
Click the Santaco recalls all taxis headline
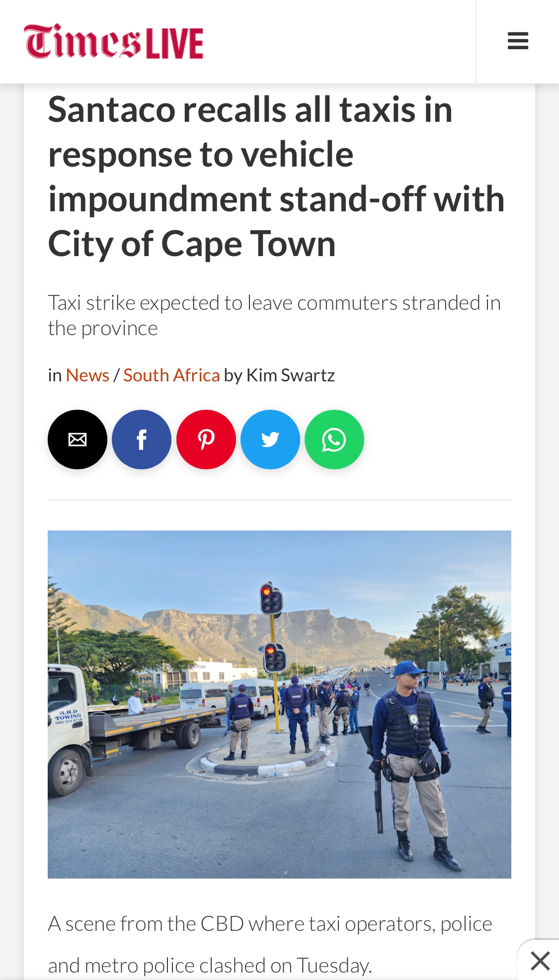tap(276, 176)
